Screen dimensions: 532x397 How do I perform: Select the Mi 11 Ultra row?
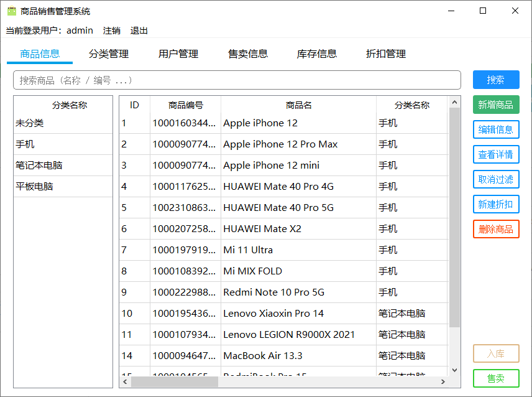(x=283, y=250)
